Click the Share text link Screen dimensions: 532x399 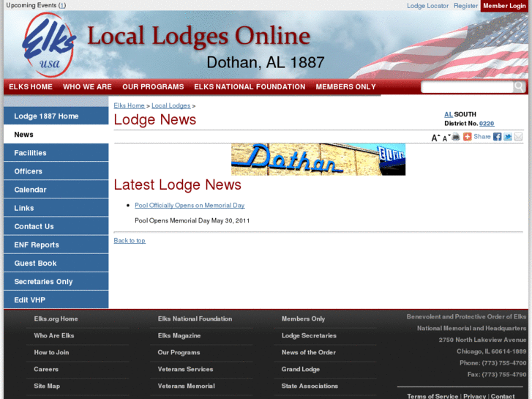click(482, 136)
